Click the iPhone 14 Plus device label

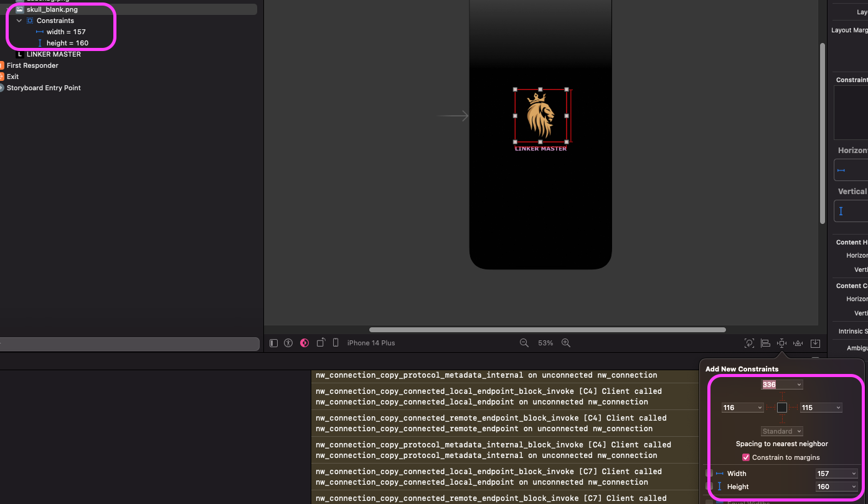tap(371, 343)
